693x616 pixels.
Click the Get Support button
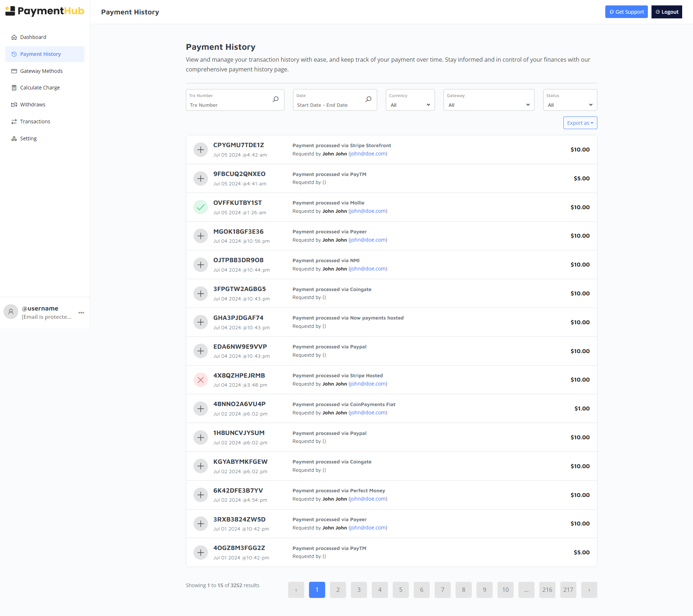coord(626,12)
